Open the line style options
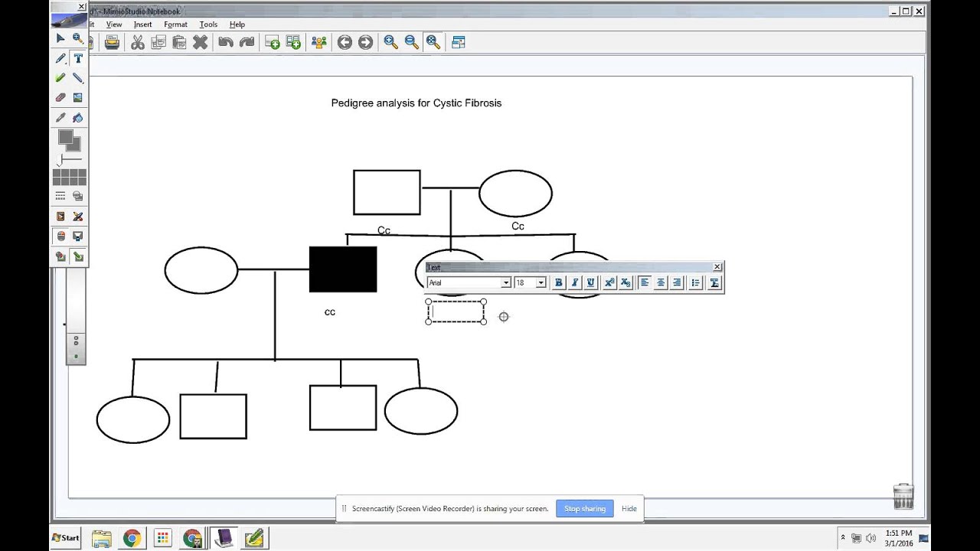 coord(60,196)
